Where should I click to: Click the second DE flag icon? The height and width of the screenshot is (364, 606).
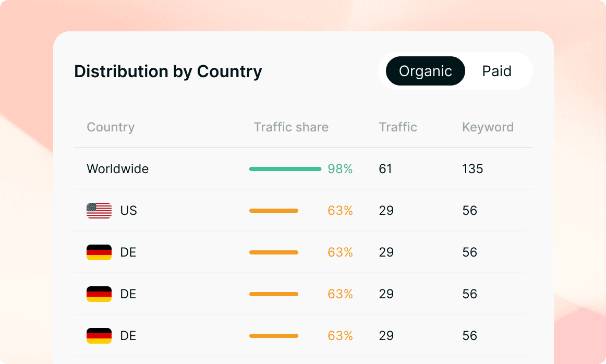[99, 294]
